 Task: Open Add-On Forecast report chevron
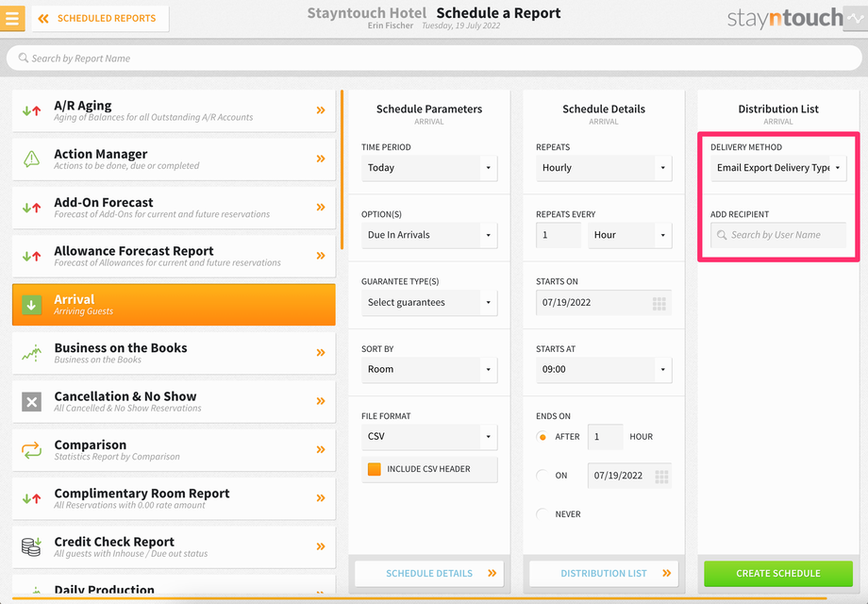point(321,207)
